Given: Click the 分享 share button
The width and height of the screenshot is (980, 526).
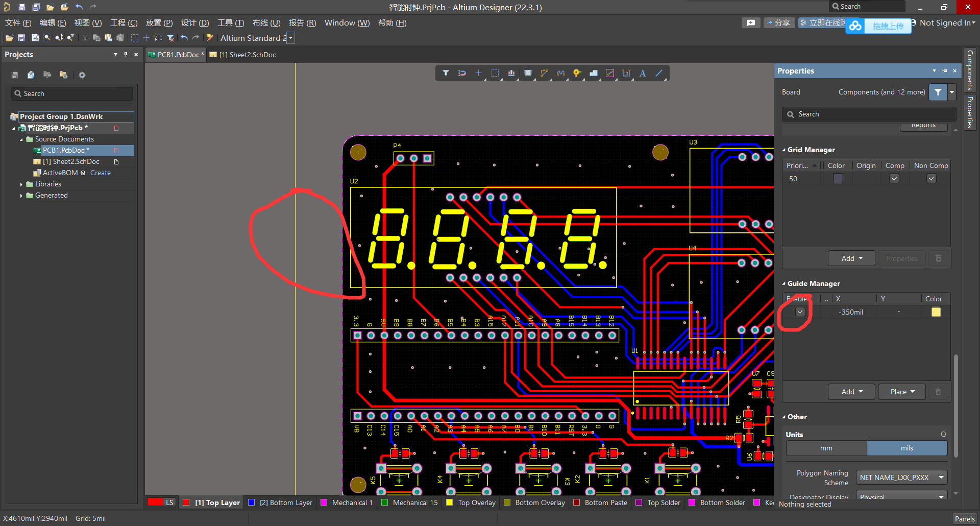Looking at the screenshot, I should click(778, 23).
